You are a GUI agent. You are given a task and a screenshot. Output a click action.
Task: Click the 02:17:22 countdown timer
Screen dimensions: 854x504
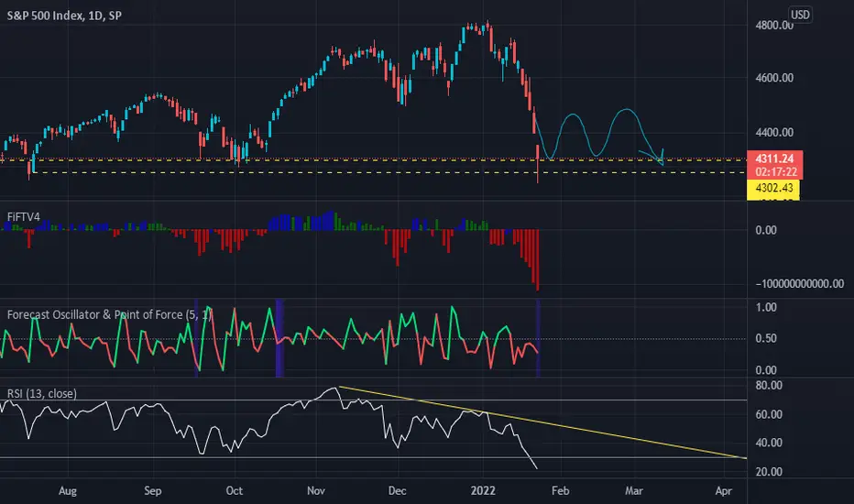tap(776, 172)
